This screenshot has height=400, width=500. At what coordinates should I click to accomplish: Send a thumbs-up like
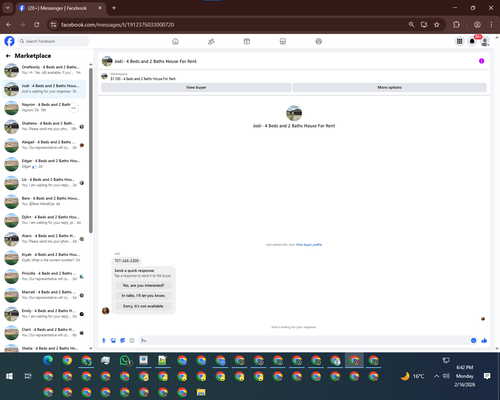click(484, 340)
